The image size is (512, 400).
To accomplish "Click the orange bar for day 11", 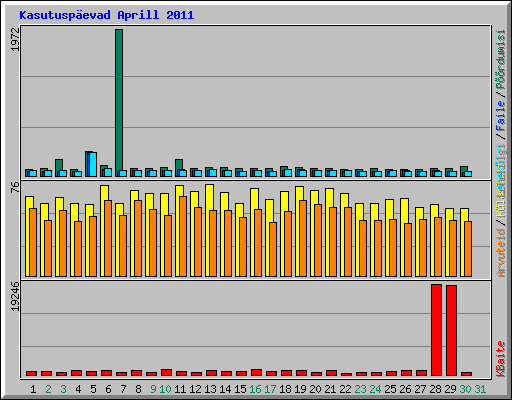I will [183, 236].
